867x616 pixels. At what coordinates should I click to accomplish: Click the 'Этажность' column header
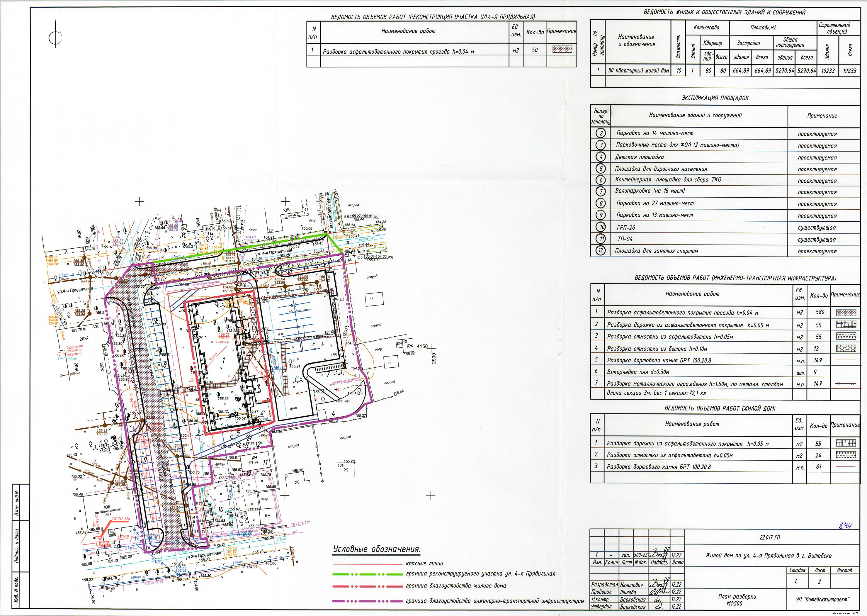(x=679, y=47)
